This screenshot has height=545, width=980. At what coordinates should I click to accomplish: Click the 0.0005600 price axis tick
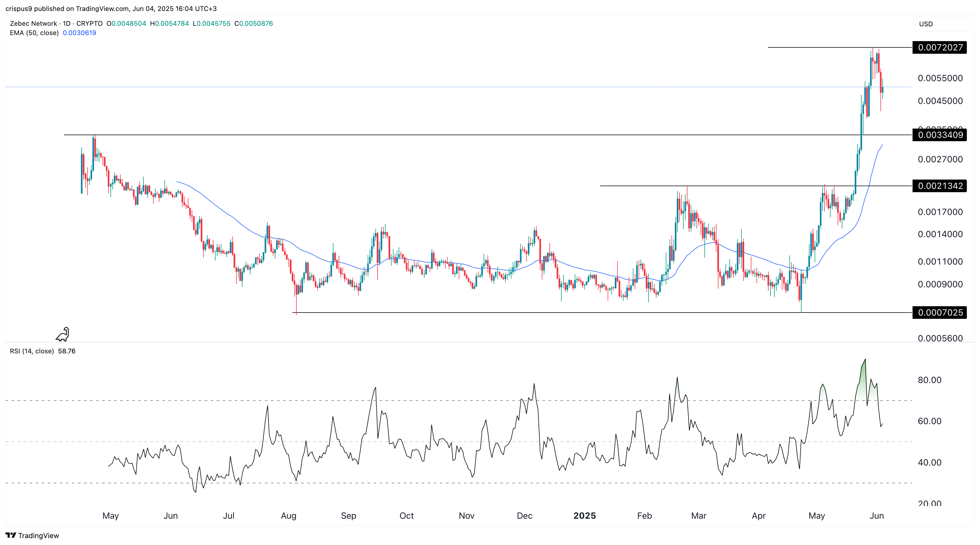(941, 338)
